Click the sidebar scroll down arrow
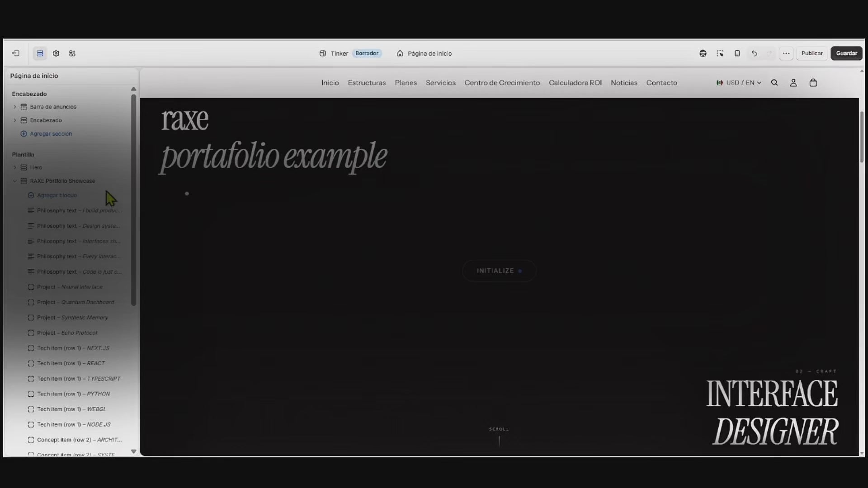The height and width of the screenshot is (488, 868). tap(133, 451)
